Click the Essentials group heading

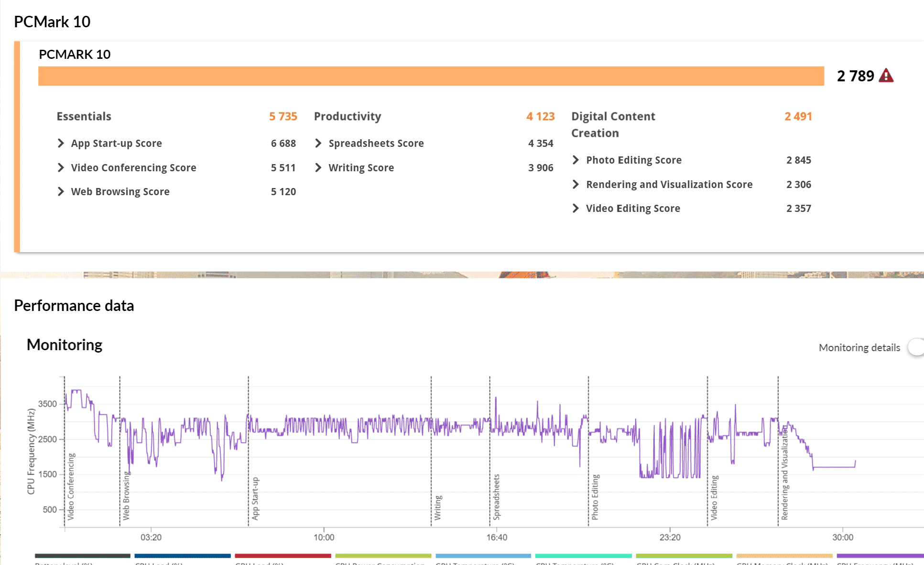(x=84, y=116)
